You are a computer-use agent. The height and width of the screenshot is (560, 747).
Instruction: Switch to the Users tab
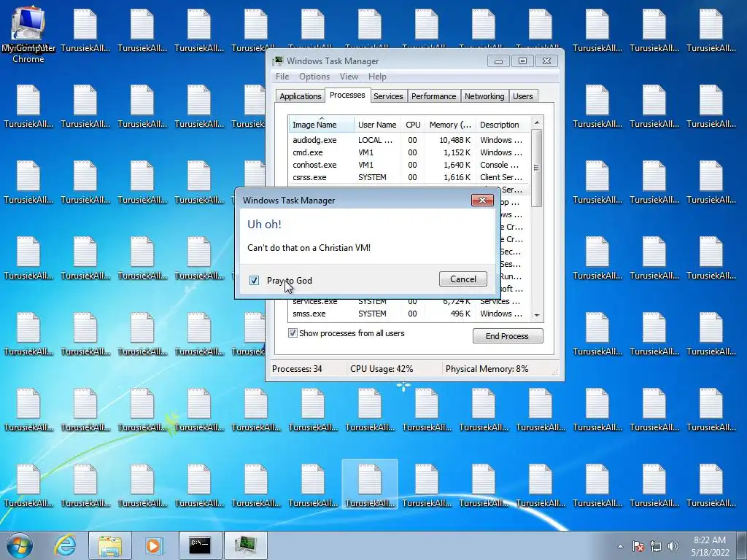pyautogui.click(x=522, y=96)
